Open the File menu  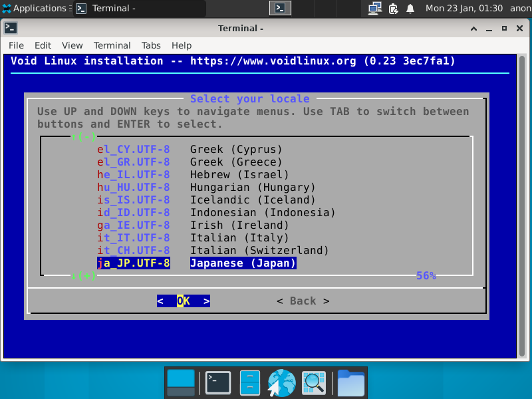pyautogui.click(x=16, y=45)
